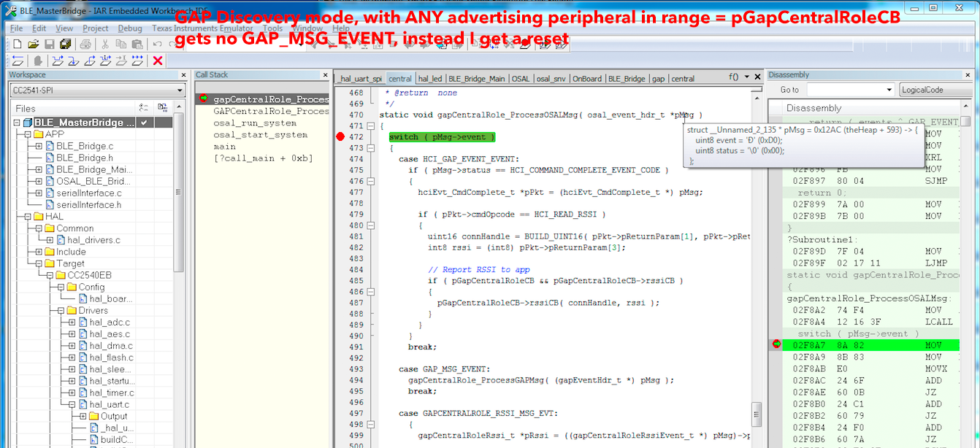
Task: Click the first icon in the Files header
Action: [144, 108]
